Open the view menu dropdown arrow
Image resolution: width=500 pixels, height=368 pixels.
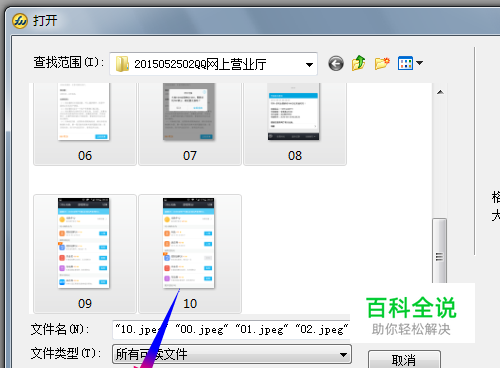420,63
